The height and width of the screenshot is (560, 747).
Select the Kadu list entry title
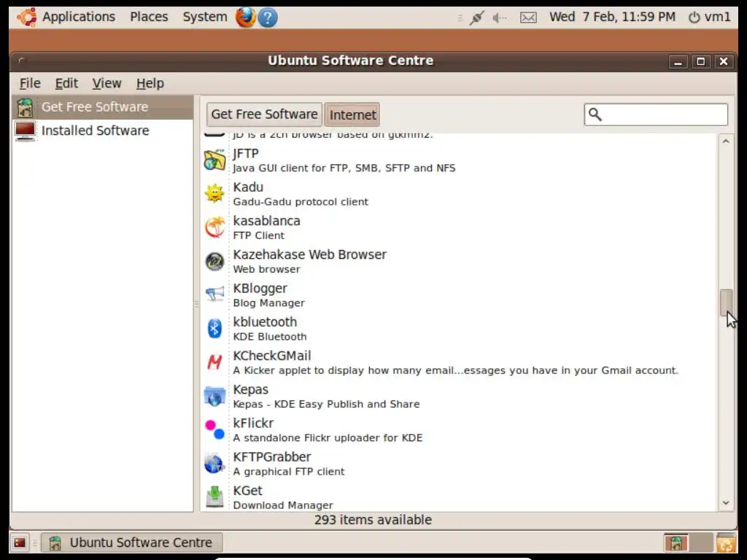[248, 187]
